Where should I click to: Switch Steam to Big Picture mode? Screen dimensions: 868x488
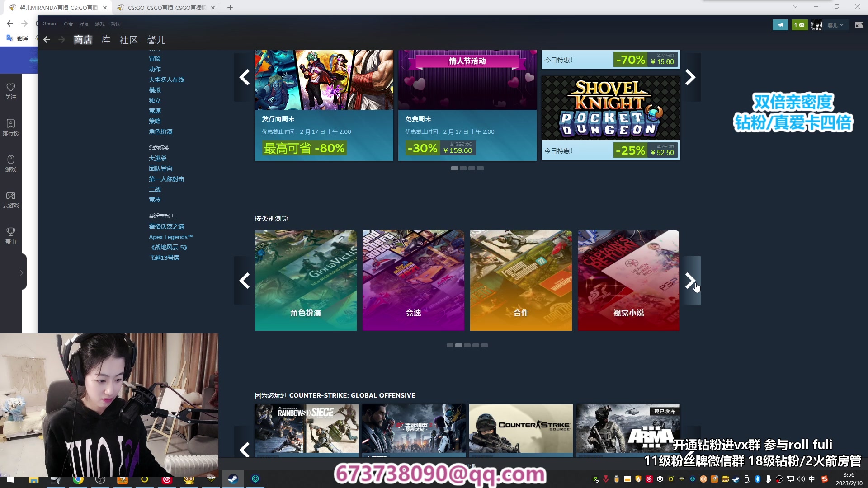[859, 25]
